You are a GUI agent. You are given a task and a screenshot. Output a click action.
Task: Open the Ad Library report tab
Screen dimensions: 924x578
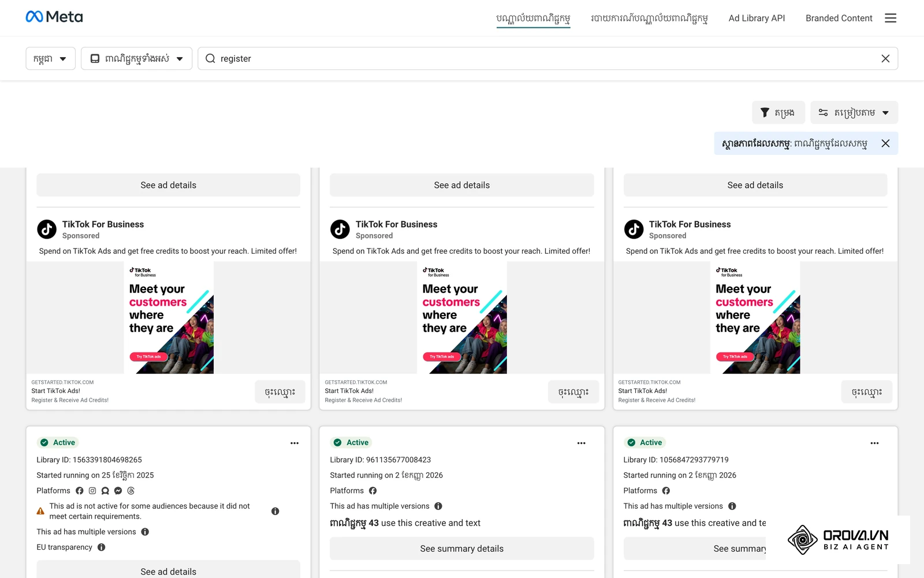(x=649, y=18)
